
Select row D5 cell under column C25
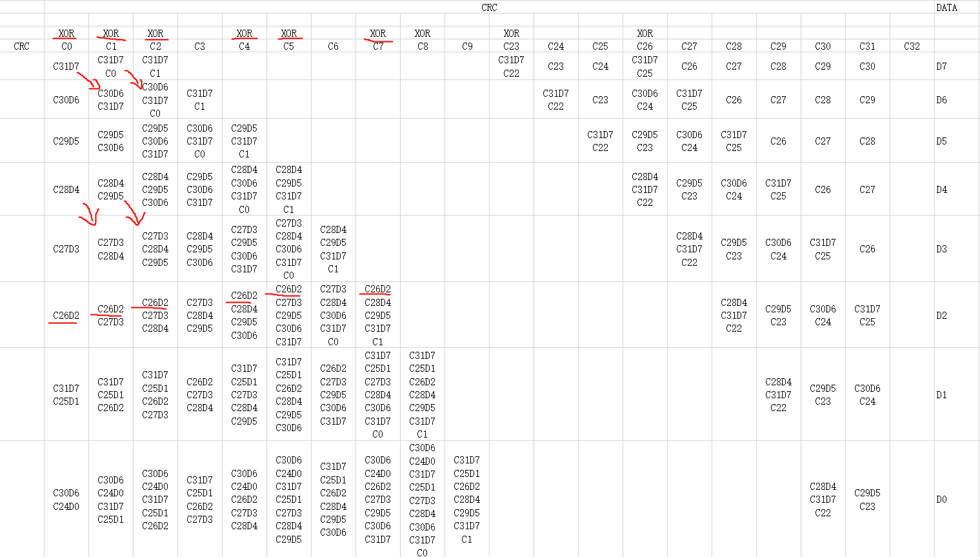click(x=601, y=141)
